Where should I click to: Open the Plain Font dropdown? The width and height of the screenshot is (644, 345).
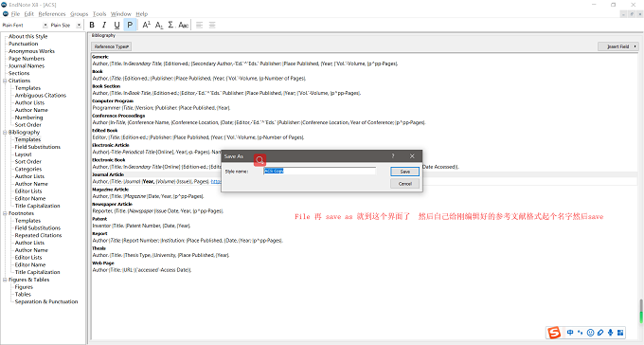[45, 25]
